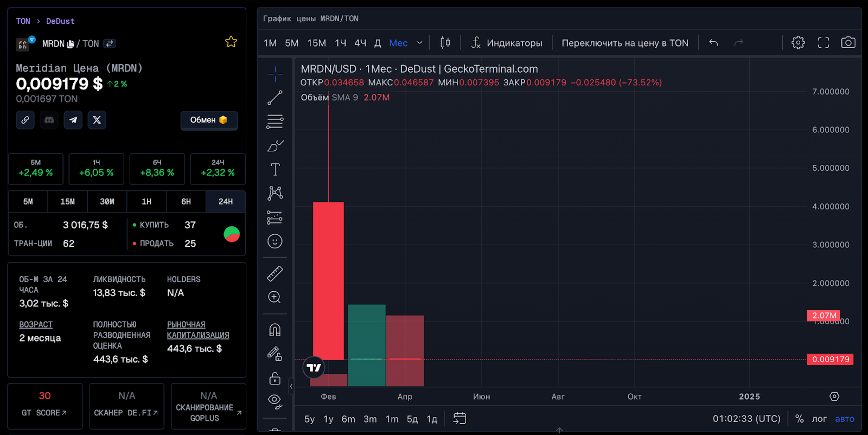This screenshot has height=435, width=868.
Task: Click the 24Ч +2,32 % change card
Action: 218,169
